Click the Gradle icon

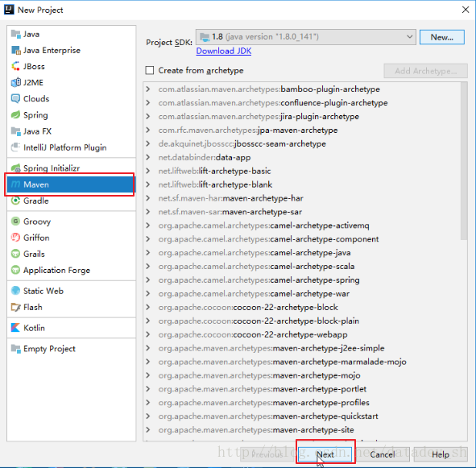(x=15, y=201)
